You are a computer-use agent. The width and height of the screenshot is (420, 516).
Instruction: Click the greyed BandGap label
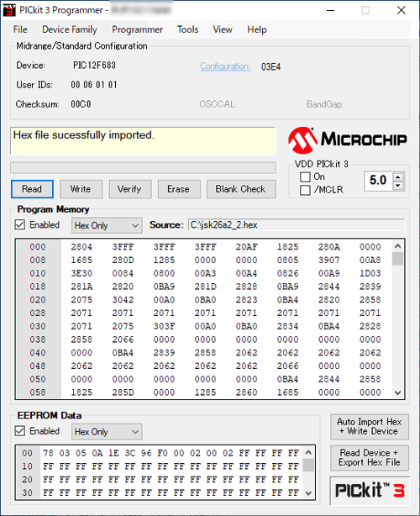(x=325, y=104)
